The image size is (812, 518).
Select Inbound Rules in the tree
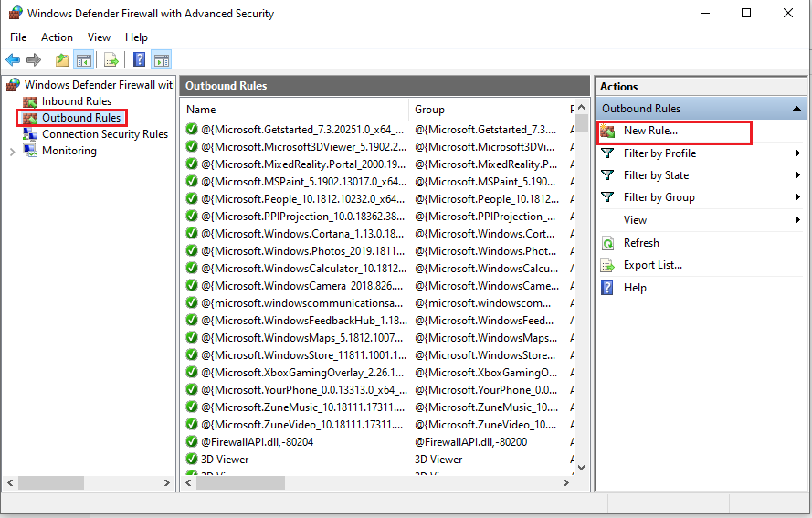77,101
